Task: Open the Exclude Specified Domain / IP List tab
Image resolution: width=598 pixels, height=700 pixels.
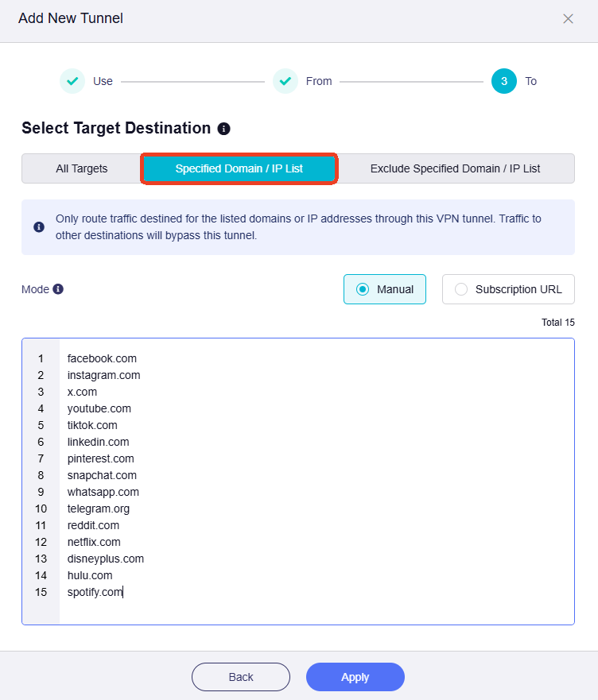Action: click(454, 168)
